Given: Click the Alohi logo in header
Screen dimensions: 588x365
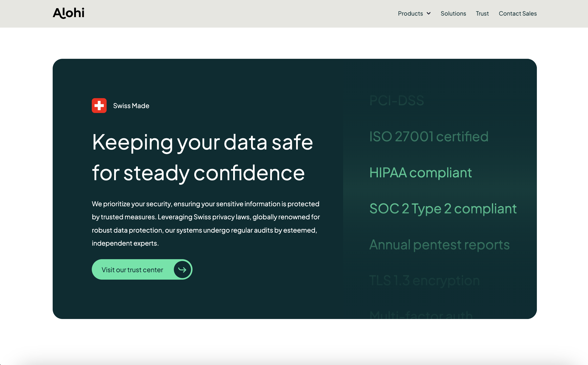Looking at the screenshot, I should coord(69,13).
